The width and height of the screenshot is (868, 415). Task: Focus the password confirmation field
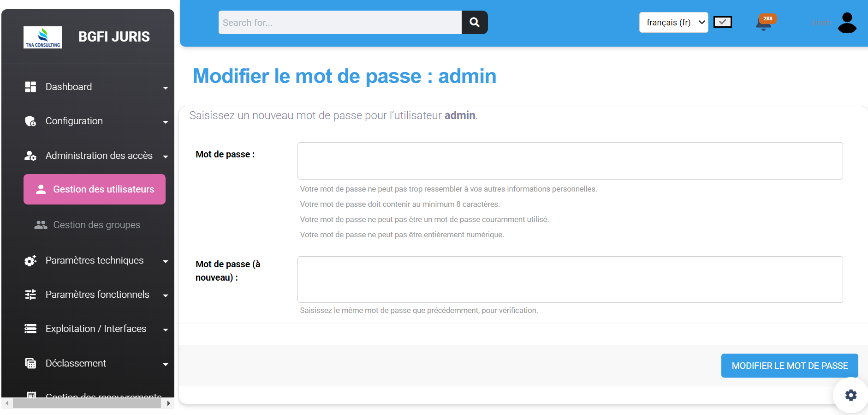point(570,279)
